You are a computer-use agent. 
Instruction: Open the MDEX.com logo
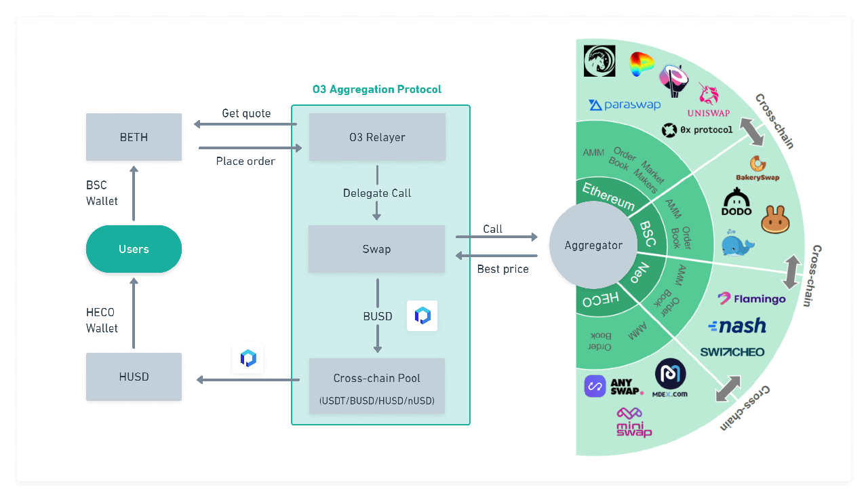[x=671, y=378]
